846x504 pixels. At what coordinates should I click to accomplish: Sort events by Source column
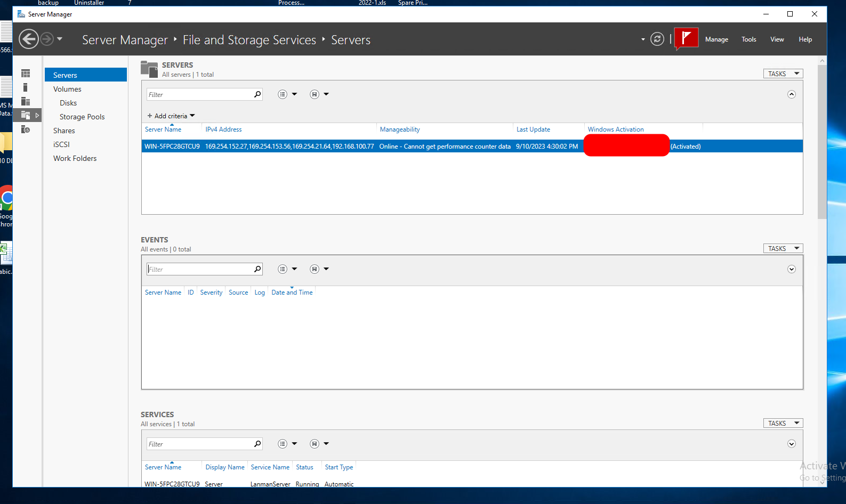coord(238,292)
